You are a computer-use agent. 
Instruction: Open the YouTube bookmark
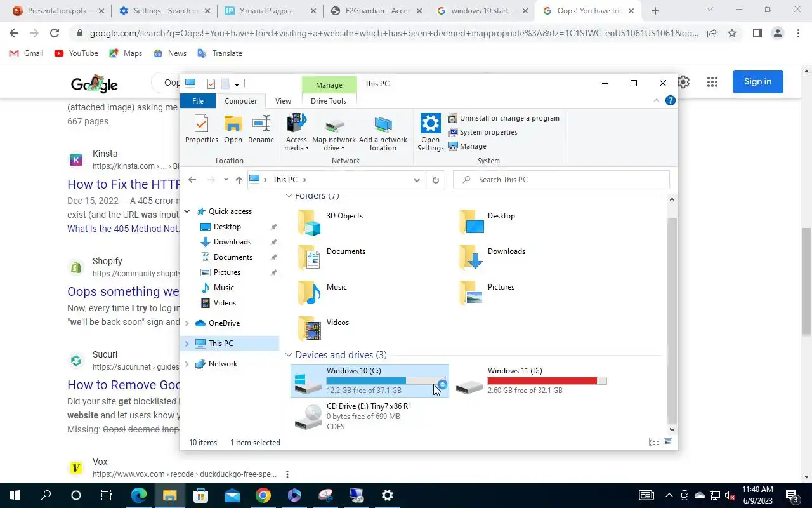point(76,53)
